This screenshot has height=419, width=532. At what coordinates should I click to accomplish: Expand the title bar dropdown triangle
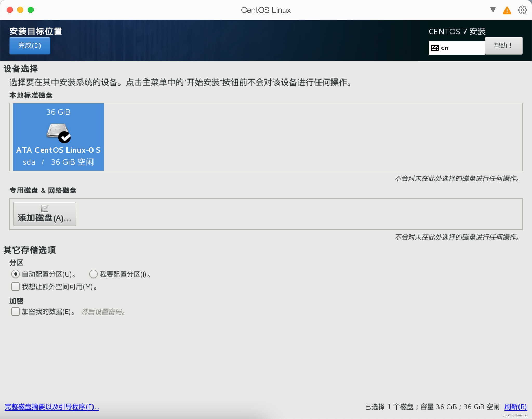pos(493,10)
